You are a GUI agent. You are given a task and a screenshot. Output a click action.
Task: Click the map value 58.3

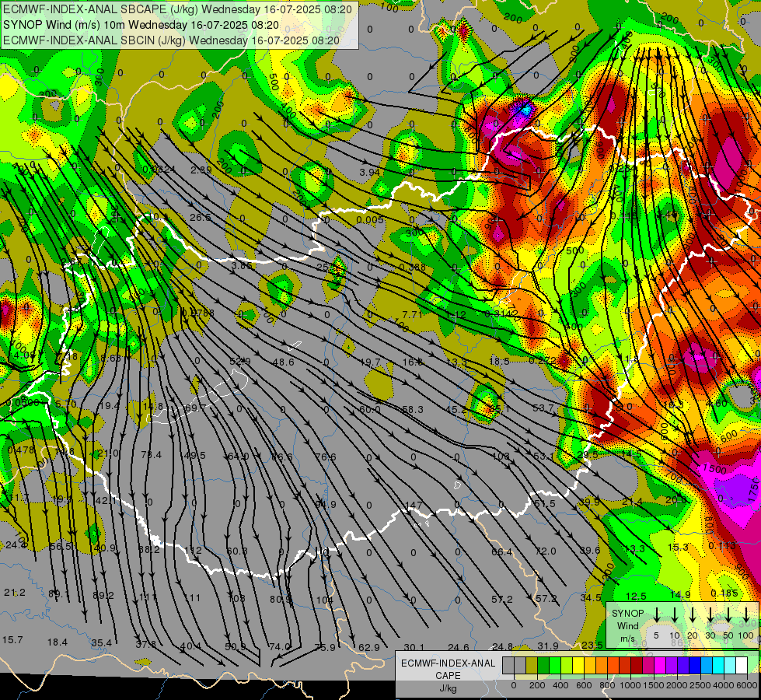click(x=413, y=410)
